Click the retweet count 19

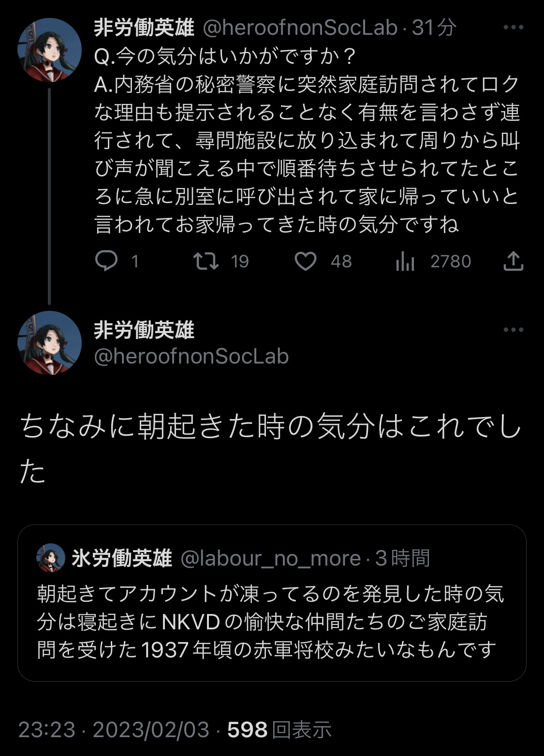click(x=240, y=262)
